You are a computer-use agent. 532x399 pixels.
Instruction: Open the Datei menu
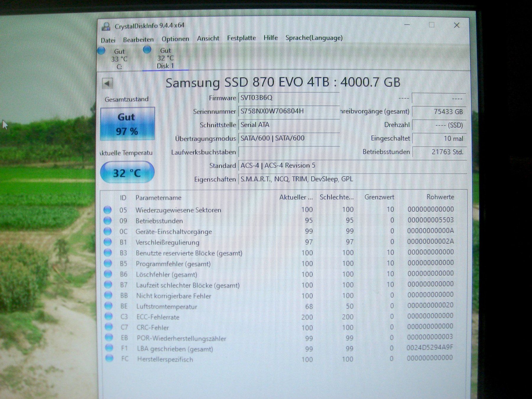point(108,40)
